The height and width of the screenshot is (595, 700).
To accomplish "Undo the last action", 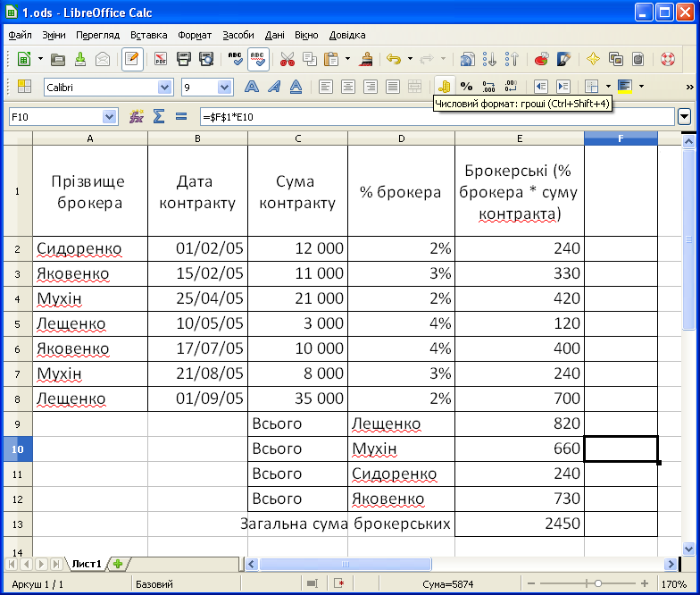I will pyautogui.click(x=394, y=59).
